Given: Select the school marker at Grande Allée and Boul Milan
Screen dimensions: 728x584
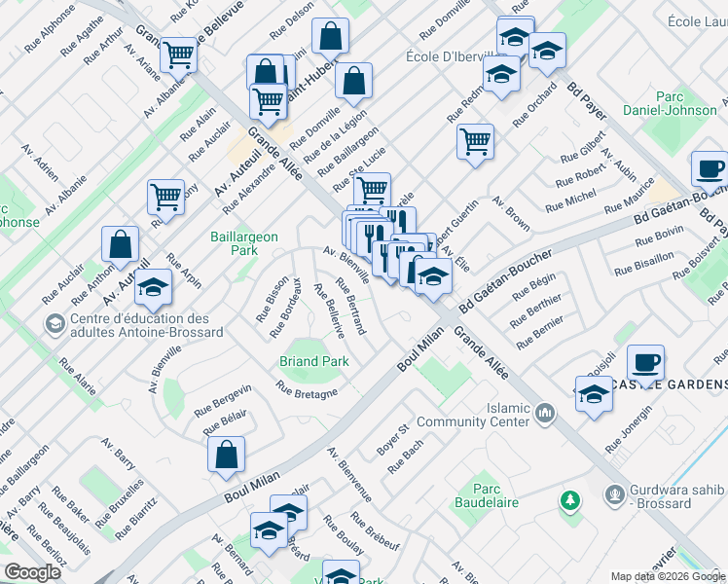Looking at the screenshot, I should (433, 277).
